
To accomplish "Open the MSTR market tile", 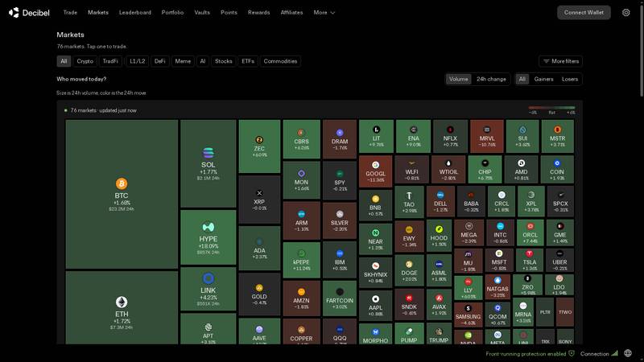I will [557, 136].
